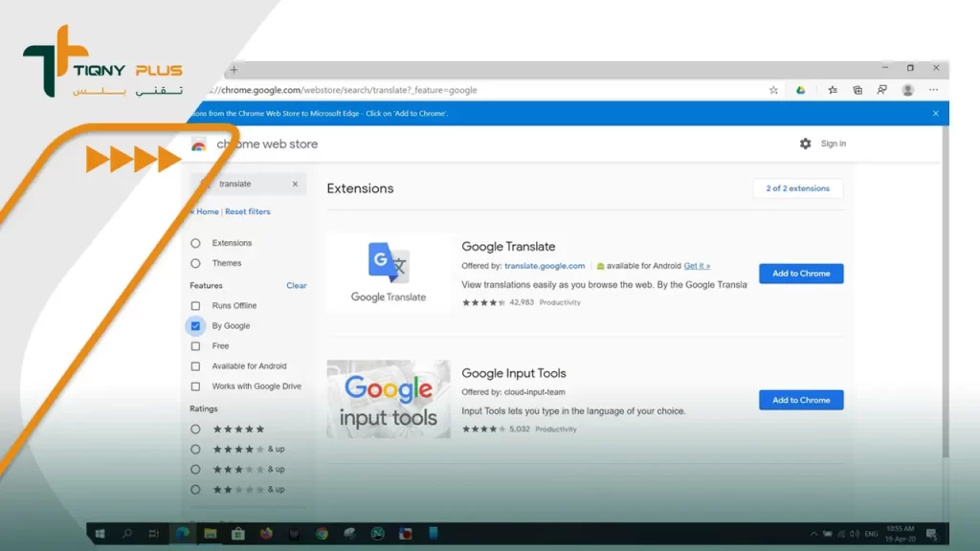
Task: Enable Works with Google Drive checkbox
Action: [x=195, y=386]
